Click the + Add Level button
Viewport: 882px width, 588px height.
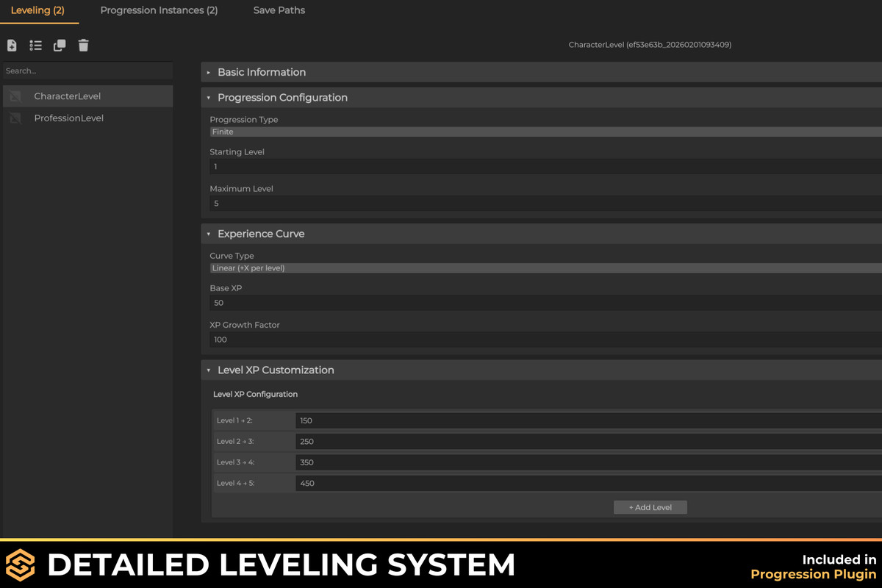click(x=650, y=507)
